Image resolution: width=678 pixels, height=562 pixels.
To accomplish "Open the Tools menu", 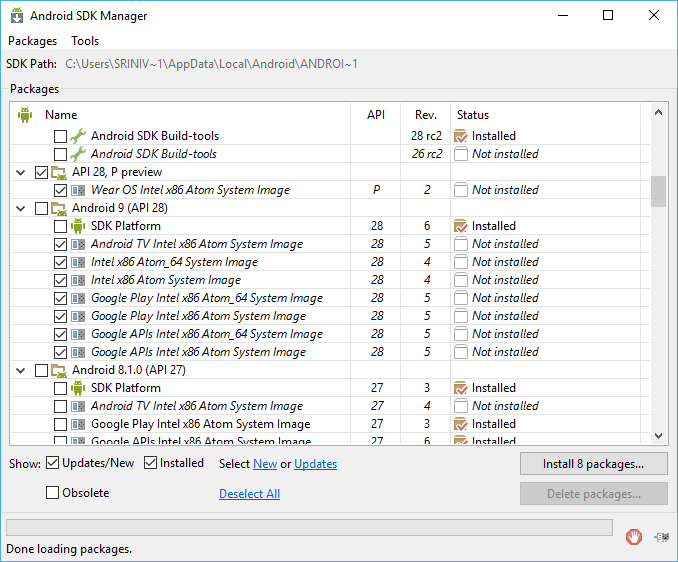I will tap(85, 41).
